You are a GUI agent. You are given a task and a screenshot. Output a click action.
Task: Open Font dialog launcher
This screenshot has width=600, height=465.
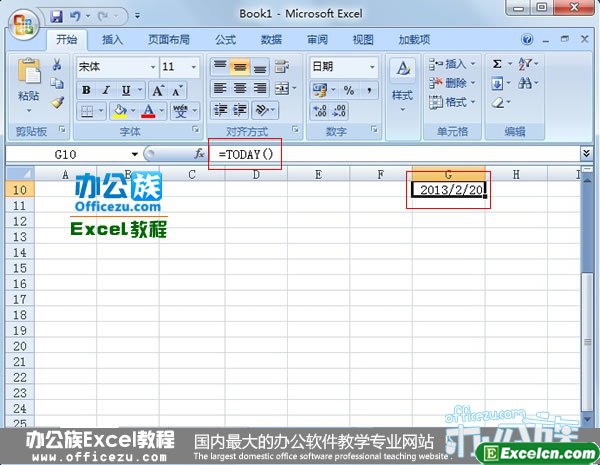196,130
